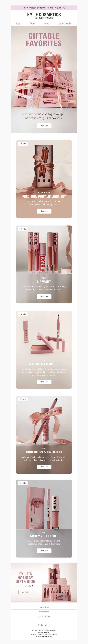Shop now for Mini Matte Lip Kit

tap(44, 551)
